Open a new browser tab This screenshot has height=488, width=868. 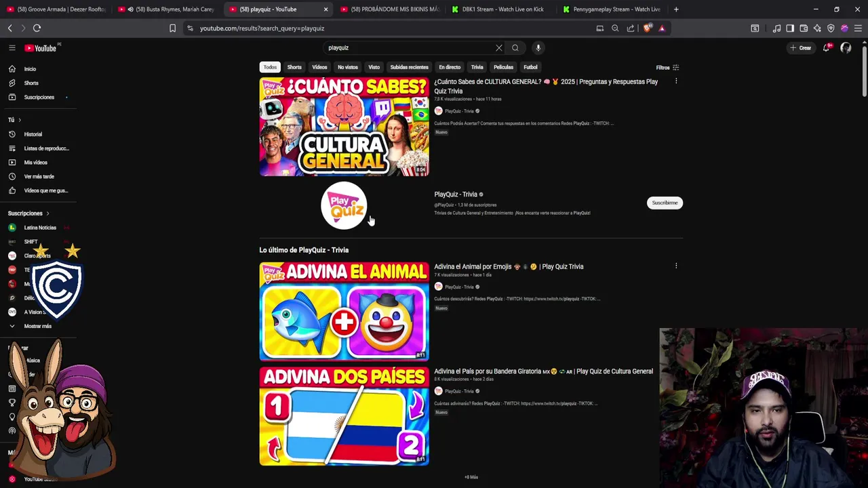coord(676,9)
